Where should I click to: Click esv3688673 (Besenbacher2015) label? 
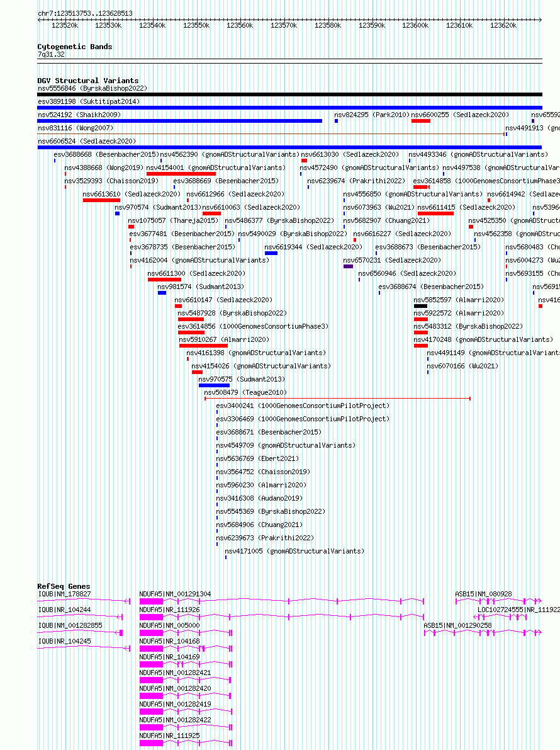428,247
